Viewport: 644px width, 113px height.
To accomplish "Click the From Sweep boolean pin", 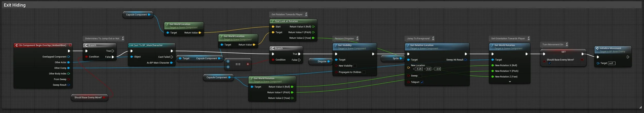I will [x=69, y=79].
